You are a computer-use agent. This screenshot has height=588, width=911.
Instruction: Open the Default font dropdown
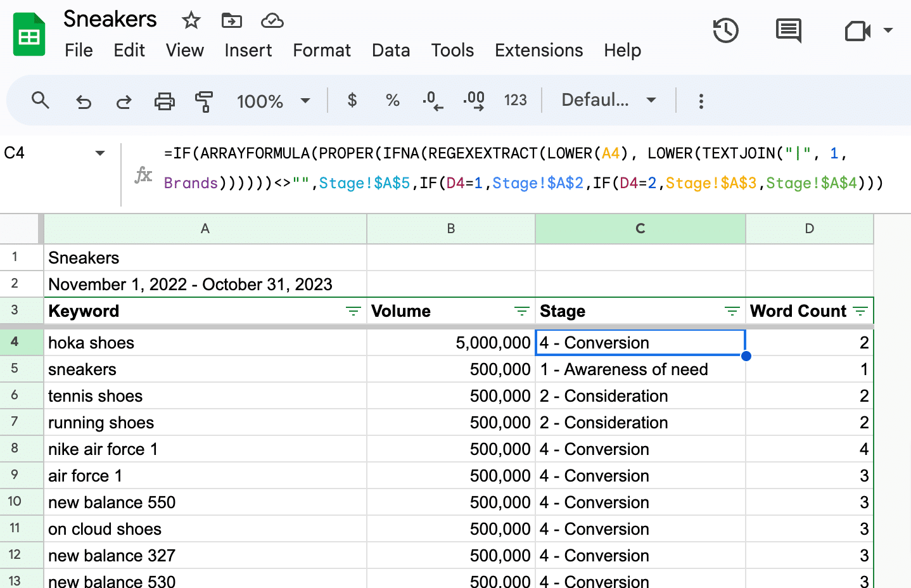click(x=608, y=100)
